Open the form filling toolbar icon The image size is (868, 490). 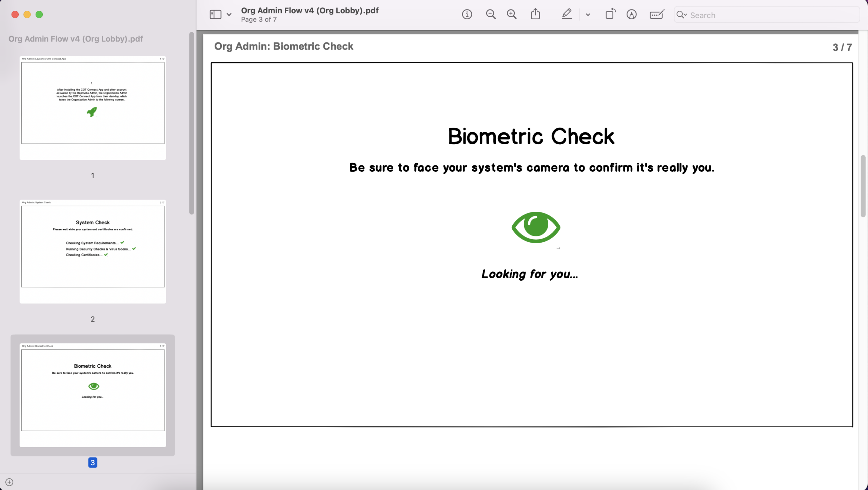point(657,15)
